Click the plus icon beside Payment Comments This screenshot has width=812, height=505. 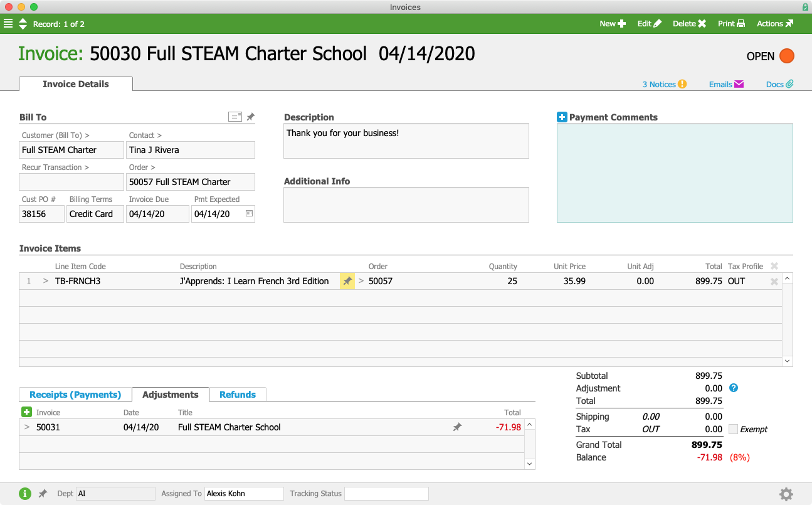pyautogui.click(x=562, y=117)
